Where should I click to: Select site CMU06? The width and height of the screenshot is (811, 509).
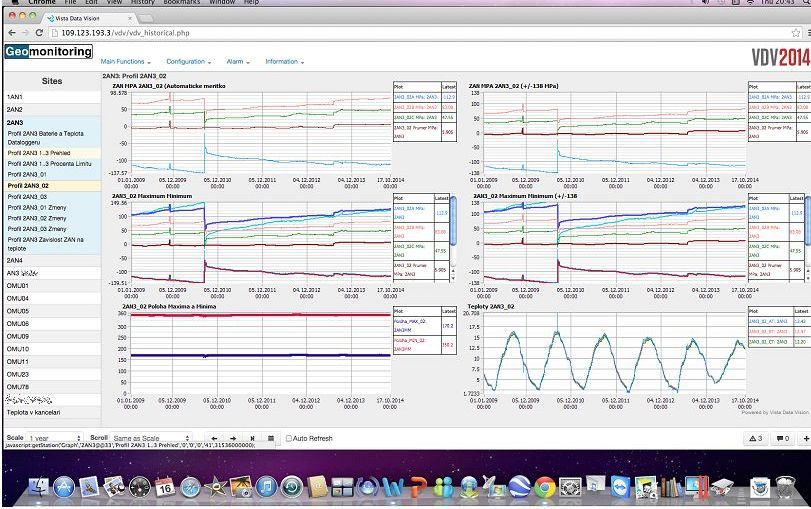click(x=52, y=324)
